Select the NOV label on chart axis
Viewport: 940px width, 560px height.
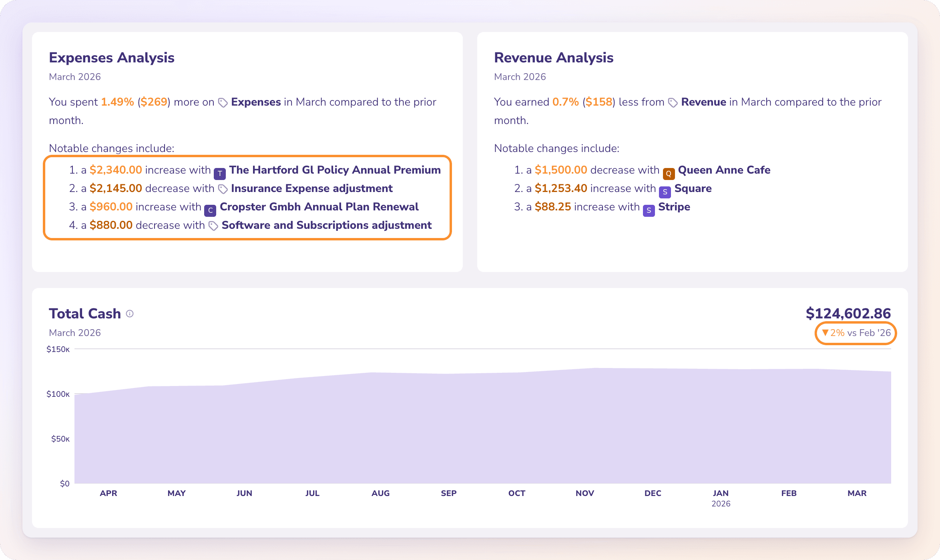[x=585, y=493]
